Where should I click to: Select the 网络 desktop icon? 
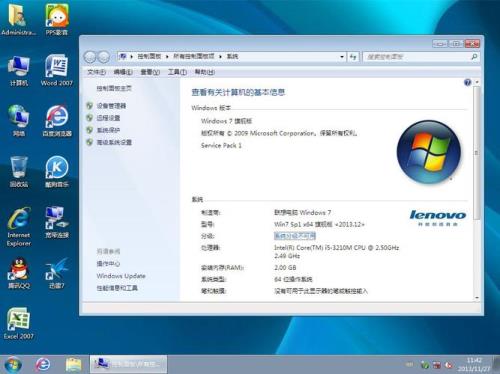pyautogui.click(x=19, y=121)
